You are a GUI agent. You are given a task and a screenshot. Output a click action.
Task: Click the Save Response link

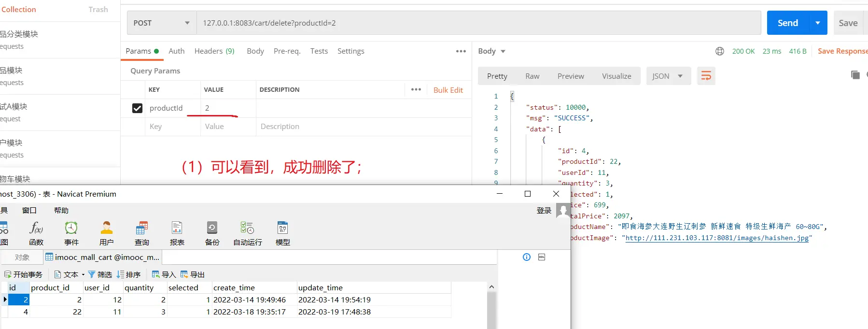842,51
